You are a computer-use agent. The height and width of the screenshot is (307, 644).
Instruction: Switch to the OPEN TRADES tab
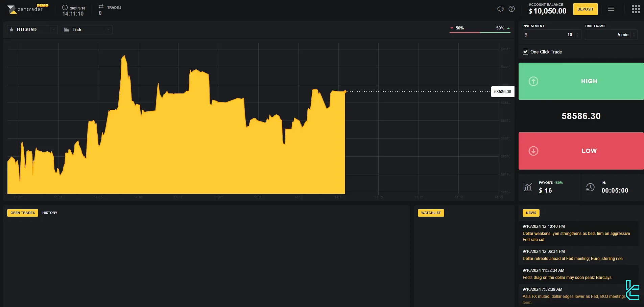coord(23,213)
